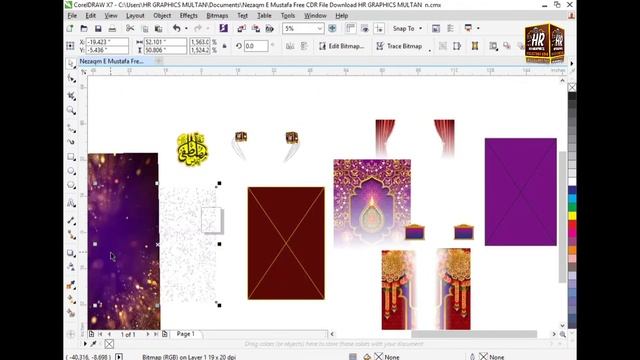Click the object width input field
The height and width of the screenshot is (360, 640).
[x=165, y=42]
